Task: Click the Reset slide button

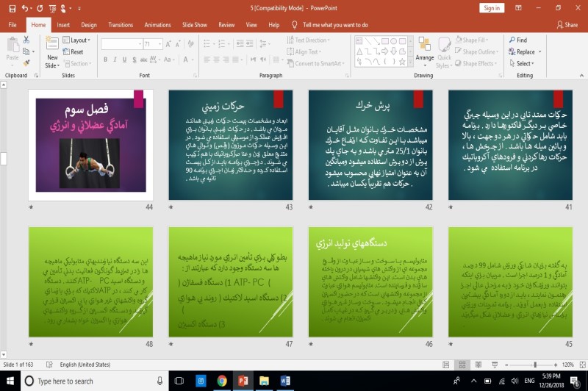Action: (x=73, y=52)
